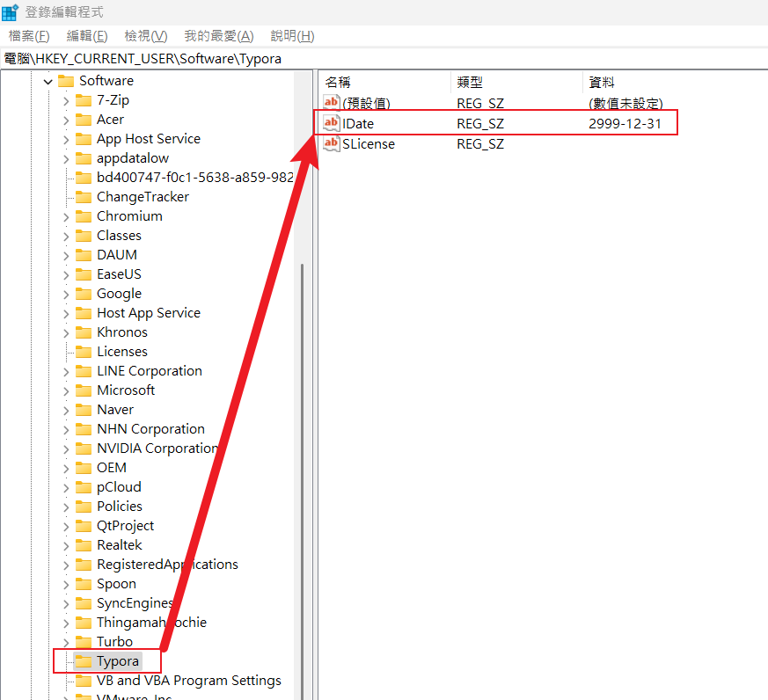Image resolution: width=768 pixels, height=700 pixels.
Task: Click the NVIDIA Corporation folder icon
Action: coord(84,448)
